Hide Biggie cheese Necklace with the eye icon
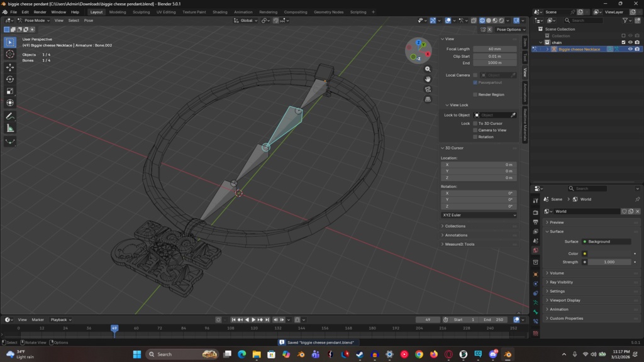Image resolution: width=644 pixels, height=362 pixels. tap(630, 49)
